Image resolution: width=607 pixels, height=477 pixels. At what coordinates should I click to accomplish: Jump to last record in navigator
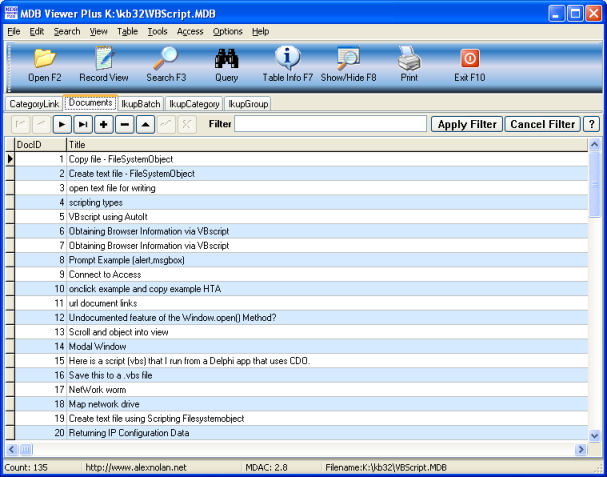(82, 124)
